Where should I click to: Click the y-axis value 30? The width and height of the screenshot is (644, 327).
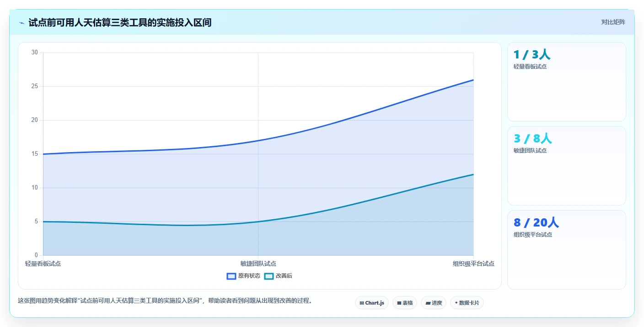point(35,53)
